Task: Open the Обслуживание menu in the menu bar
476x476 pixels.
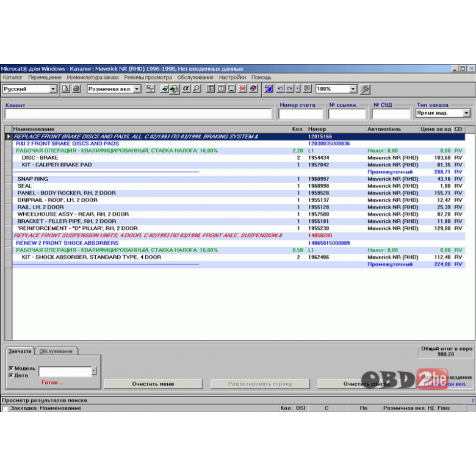Action: (195, 78)
